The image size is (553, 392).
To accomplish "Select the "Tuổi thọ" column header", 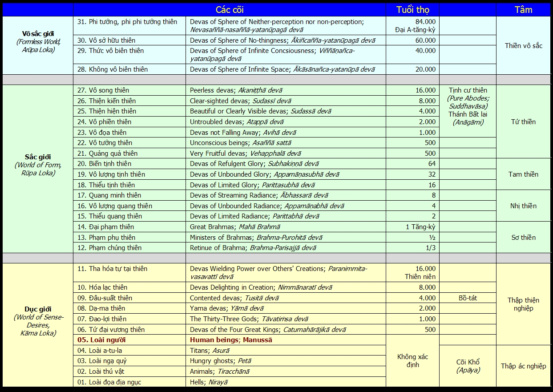I will tap(412, 10).
